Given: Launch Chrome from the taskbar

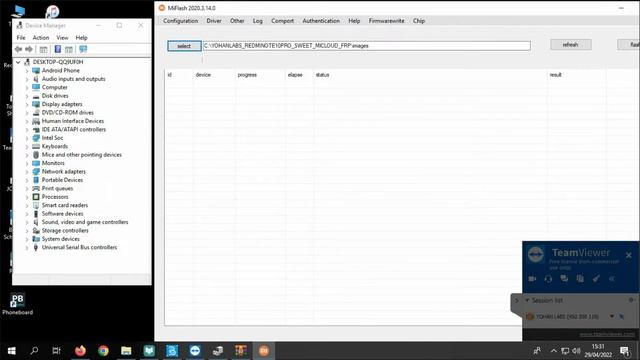Looking at the screenshot, I should pyautogui.click(x=103, y=351).
